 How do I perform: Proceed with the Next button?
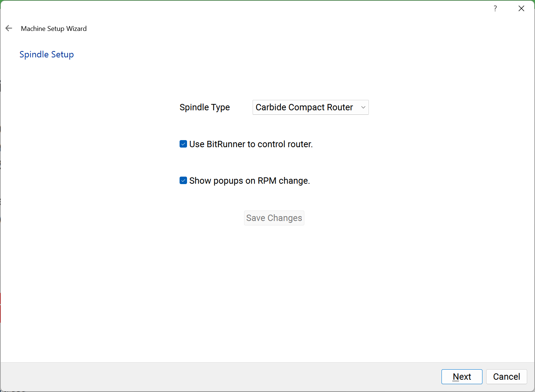point(462,377)
